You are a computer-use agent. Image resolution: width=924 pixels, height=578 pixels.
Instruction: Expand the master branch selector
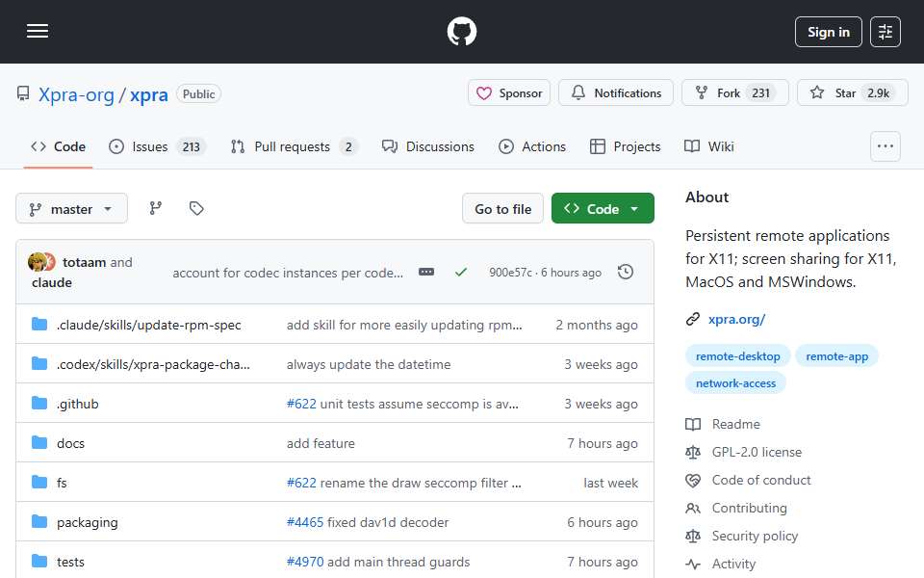(71, 209)
